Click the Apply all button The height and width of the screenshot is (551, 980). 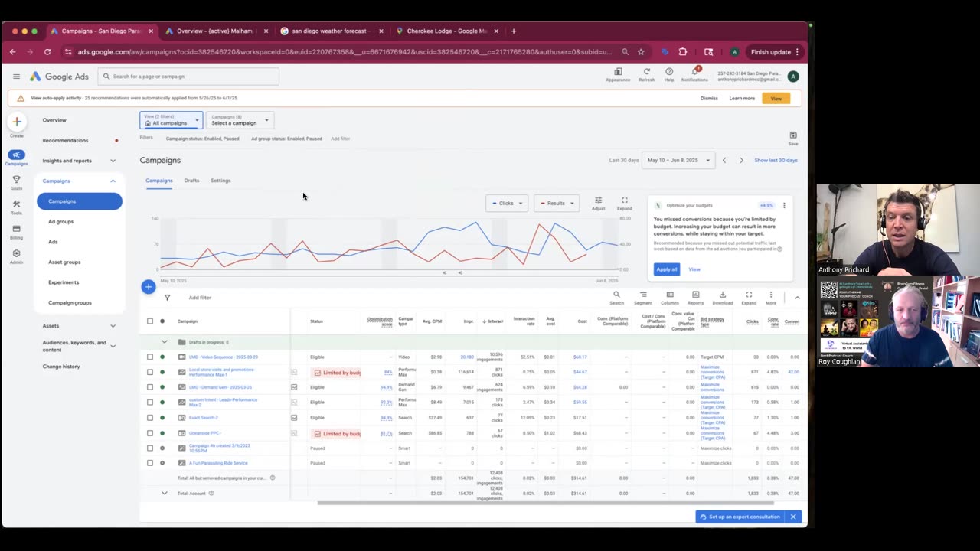click(667, 269)
